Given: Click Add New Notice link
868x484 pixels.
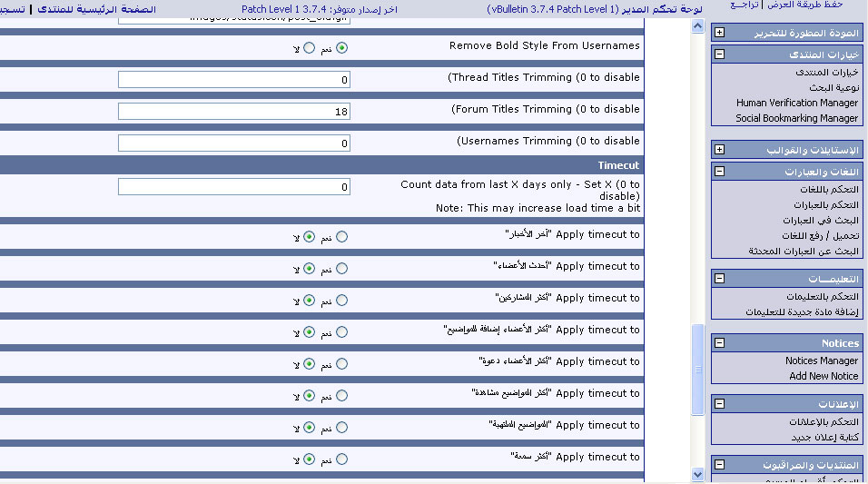Looking at the screenshot, I should [823, 376].
